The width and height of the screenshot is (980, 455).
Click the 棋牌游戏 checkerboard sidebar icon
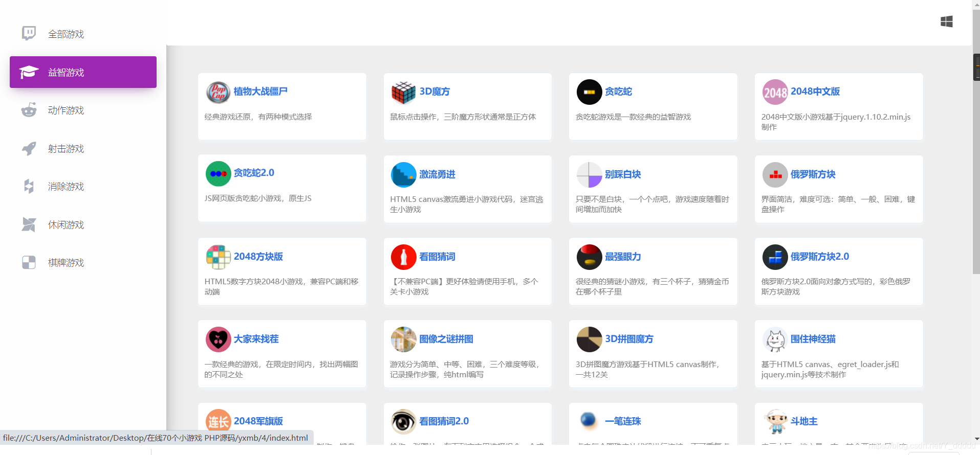[29, 262]
